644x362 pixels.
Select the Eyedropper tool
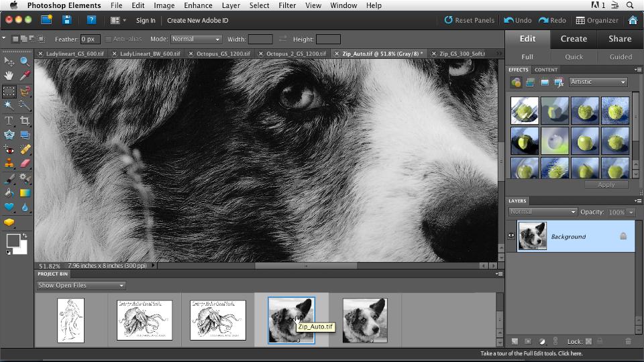click(x=25, y=76)
